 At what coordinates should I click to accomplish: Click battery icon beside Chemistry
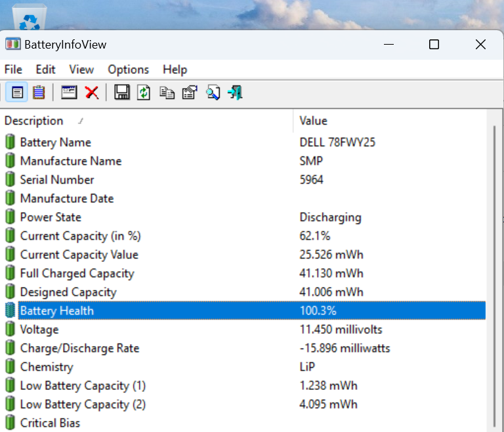point(10,366)
